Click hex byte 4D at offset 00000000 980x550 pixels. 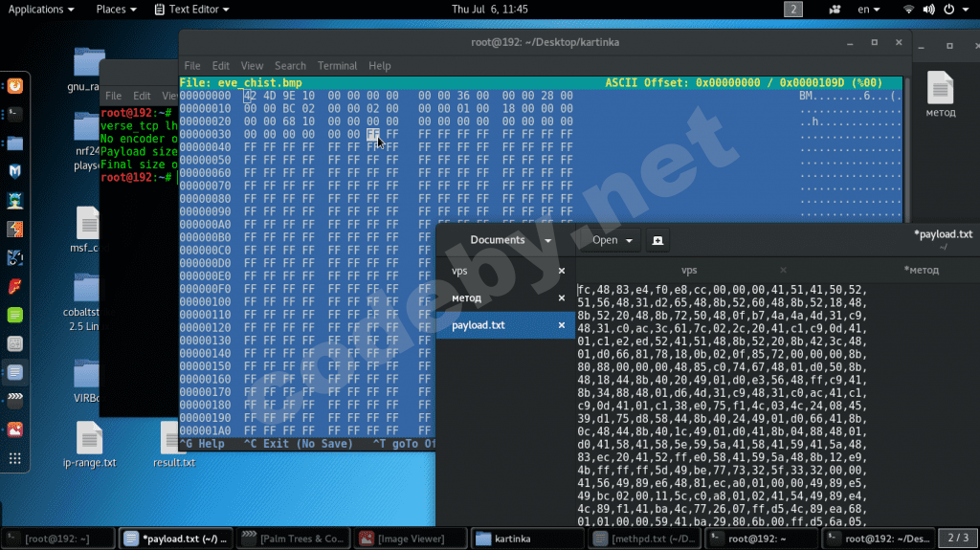269,96
